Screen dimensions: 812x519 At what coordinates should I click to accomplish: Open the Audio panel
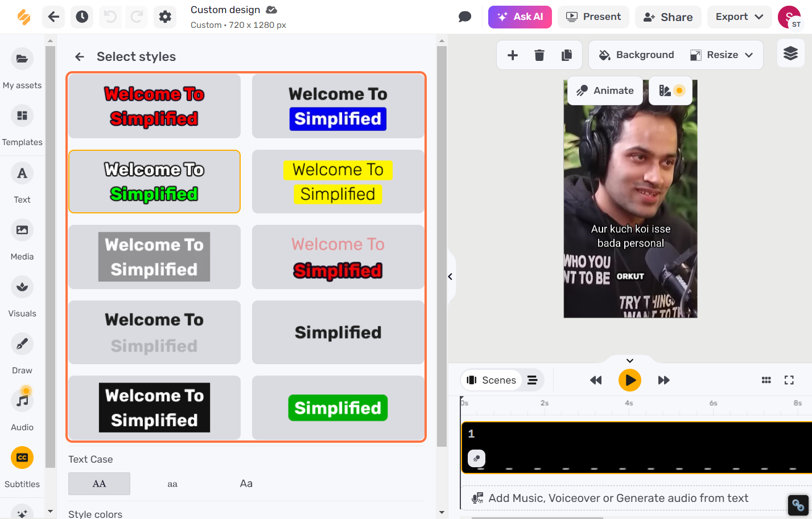coord(22,411)
